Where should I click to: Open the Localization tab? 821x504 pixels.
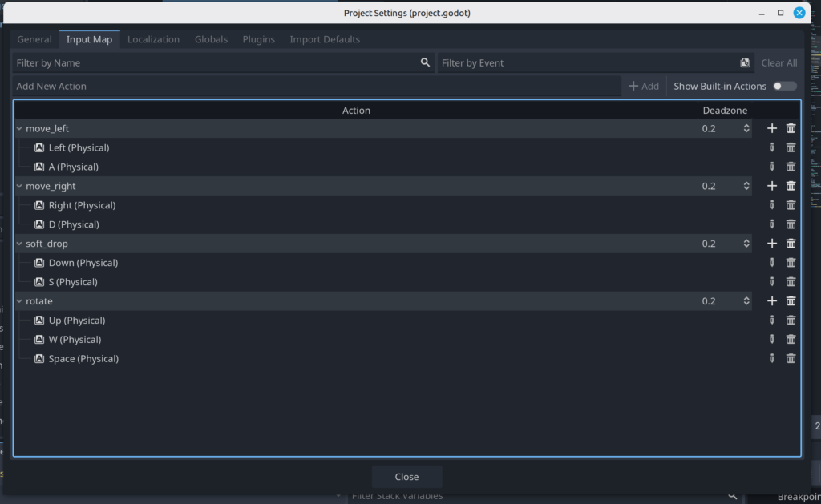(153, 39)
